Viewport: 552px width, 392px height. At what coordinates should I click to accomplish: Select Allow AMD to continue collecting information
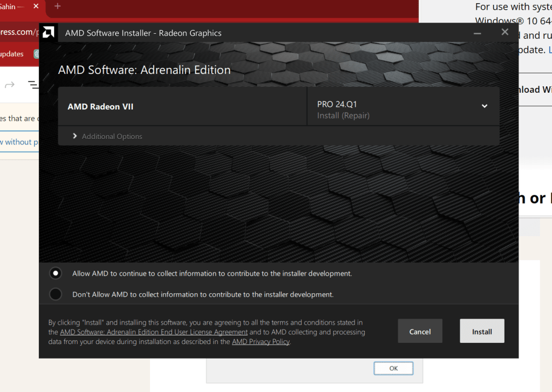(x=56, y=273)
